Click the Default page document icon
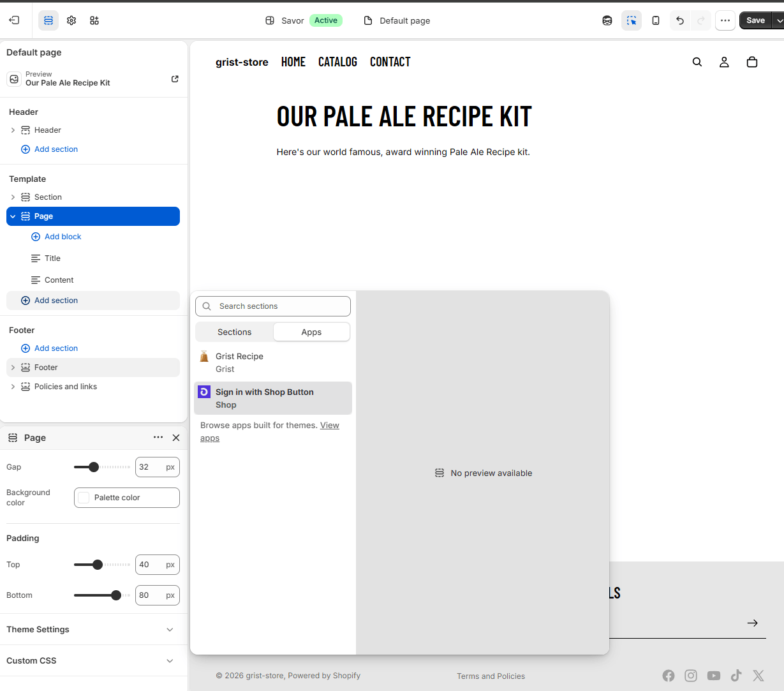 tap(368, 20)
